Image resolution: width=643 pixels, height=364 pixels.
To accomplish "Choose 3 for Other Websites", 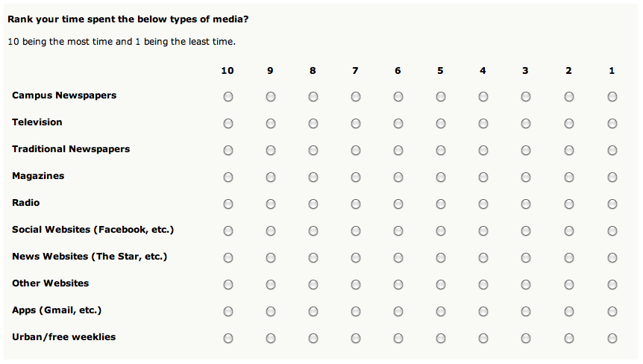I will coord(526,285).
